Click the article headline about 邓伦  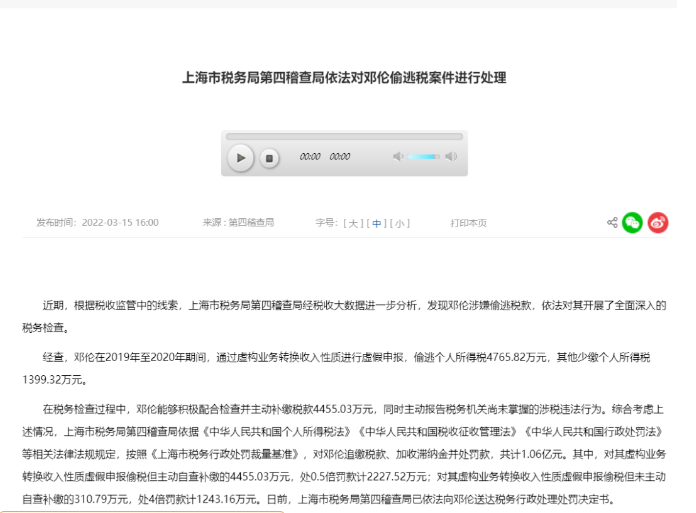(344, 77)
